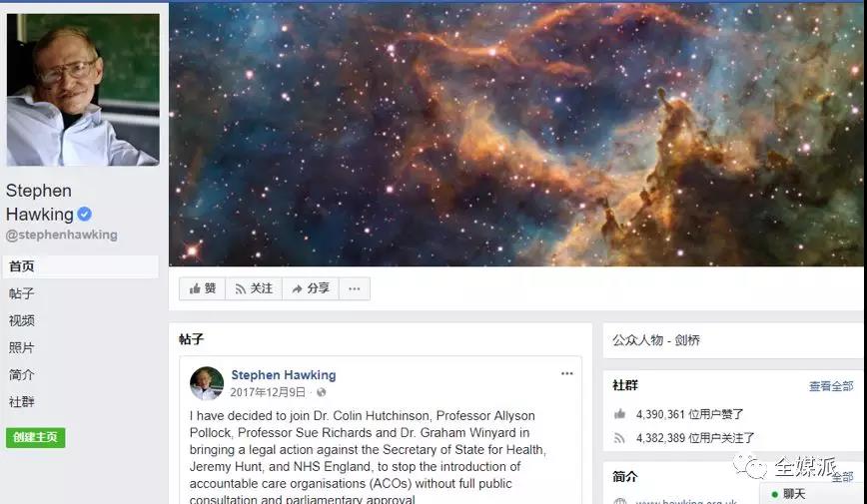The width and height of the screenshot is (867, 504).
Task: Click the blue verified badge next to Hawking
Action: (x=84, y=214)
